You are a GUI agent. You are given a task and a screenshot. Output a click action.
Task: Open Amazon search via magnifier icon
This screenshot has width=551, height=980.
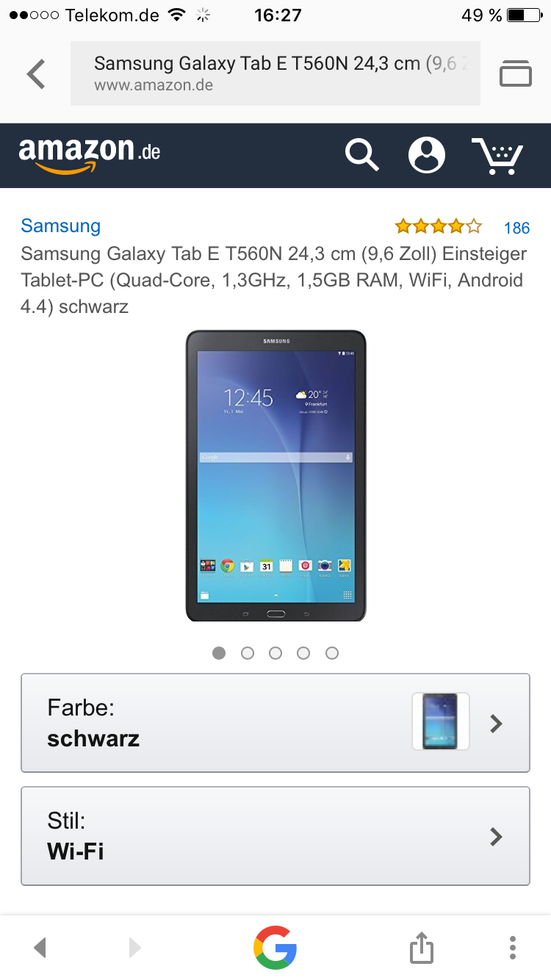(x=361, y=155)
